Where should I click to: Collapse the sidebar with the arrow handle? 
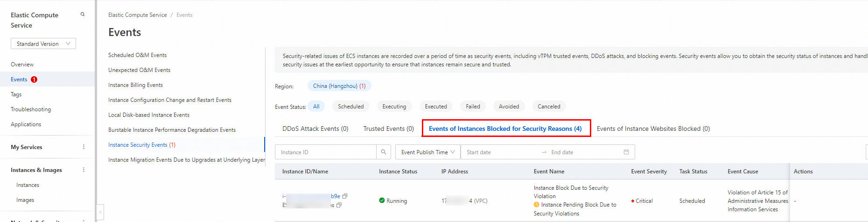tap(100, 212)
